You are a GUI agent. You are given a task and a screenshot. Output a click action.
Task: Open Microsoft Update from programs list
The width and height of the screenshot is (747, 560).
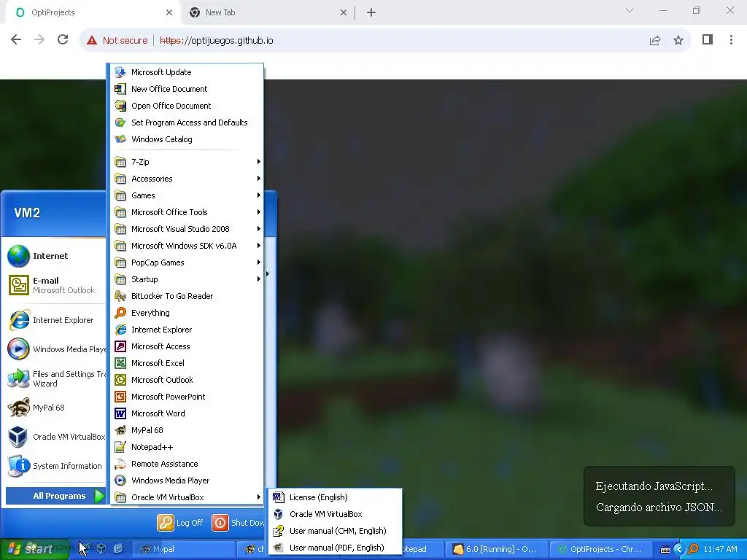tap(187, 72)
